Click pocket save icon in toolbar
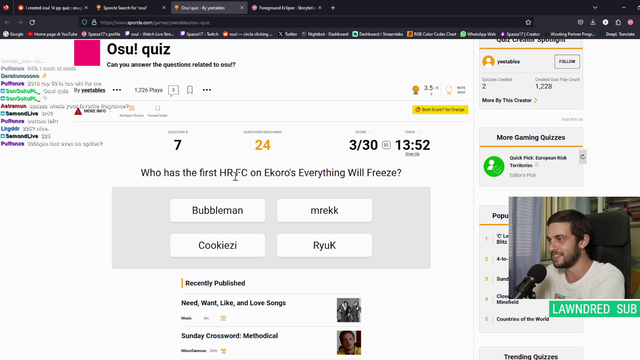This screenshot has width=640, height=360. 580,22
